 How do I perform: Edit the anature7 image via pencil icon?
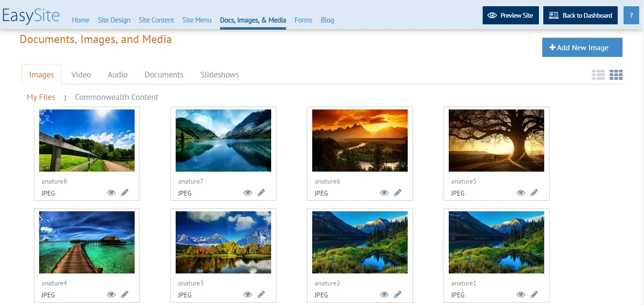tap(261, 193)
